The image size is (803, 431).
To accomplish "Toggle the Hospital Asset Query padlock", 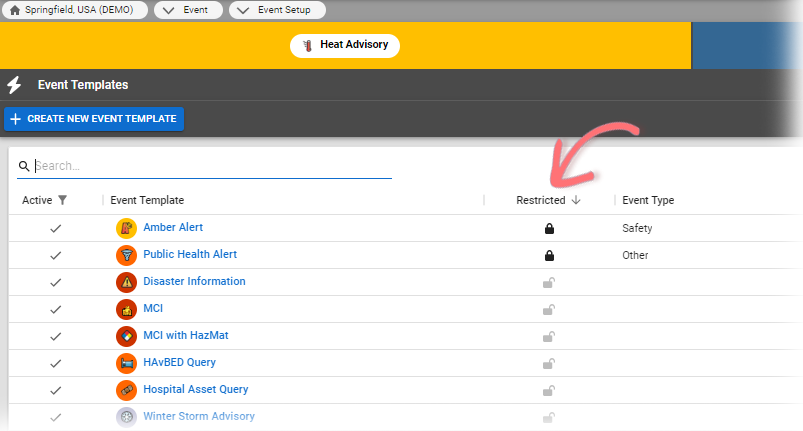I will 549,391.
